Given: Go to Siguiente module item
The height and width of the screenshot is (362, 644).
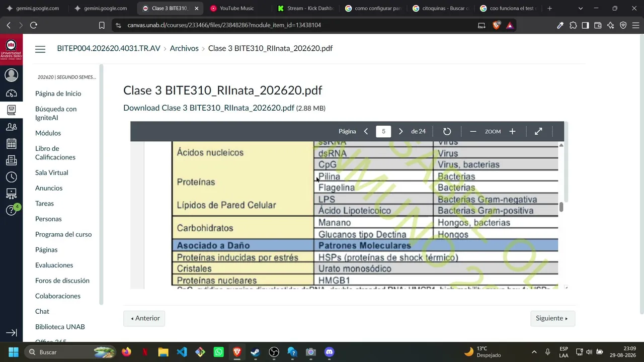Looking at the screenshot, I should [x=552, y=318].
